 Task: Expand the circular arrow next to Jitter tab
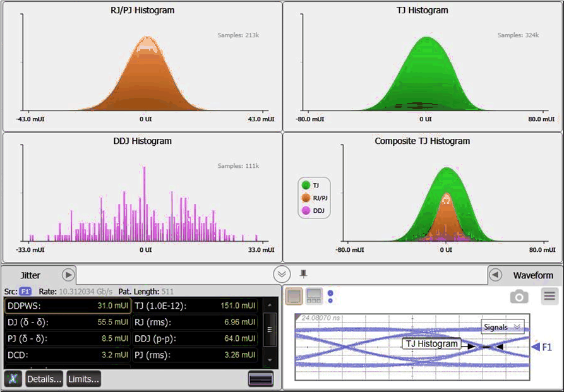point(69,275)
